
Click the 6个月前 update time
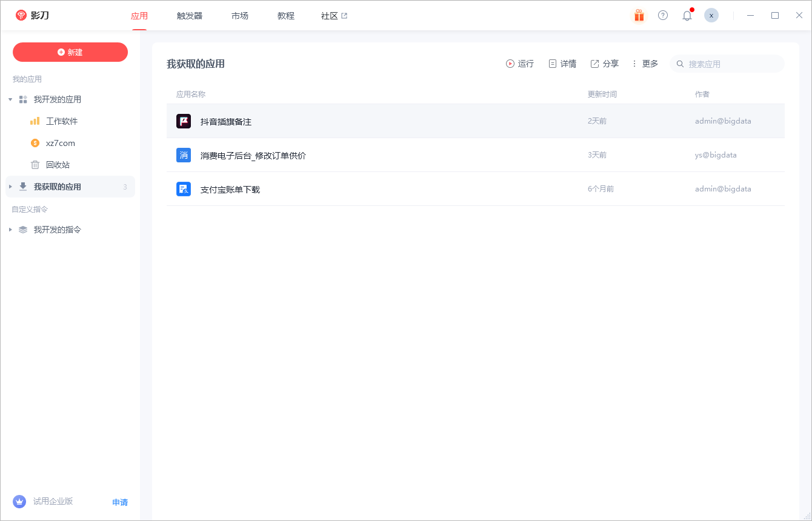point(601,189)
